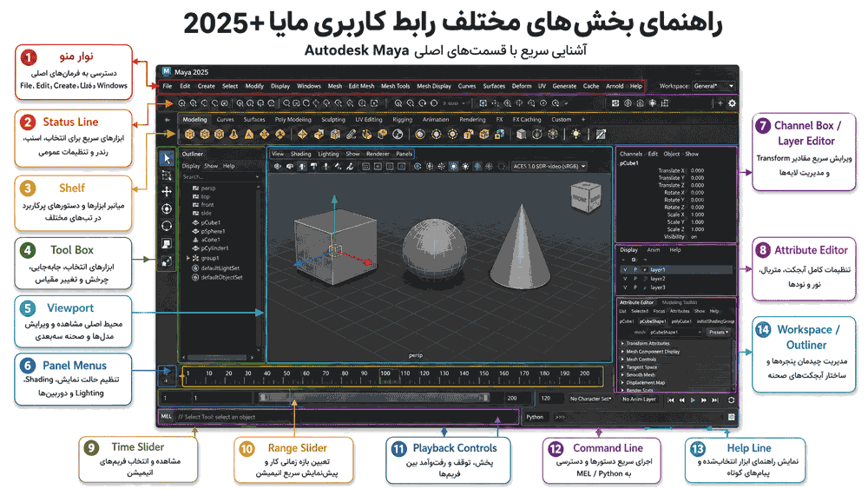Image resolution: width=868 pixels, height=489 pixels.
Task: Play the animation forward
Action: point(693,400)
